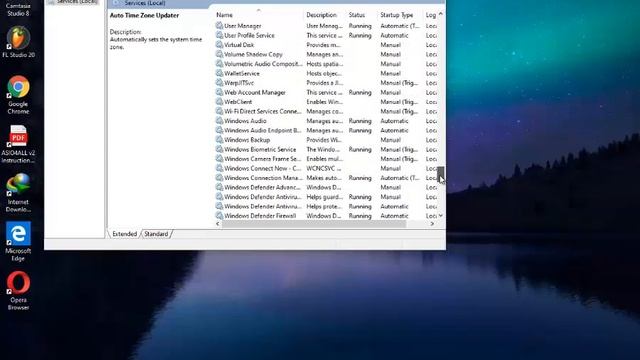Image resolution: width=640 pixels, height=360 pixels.
Task: Switch to the Standard tab
Action: 156,234
